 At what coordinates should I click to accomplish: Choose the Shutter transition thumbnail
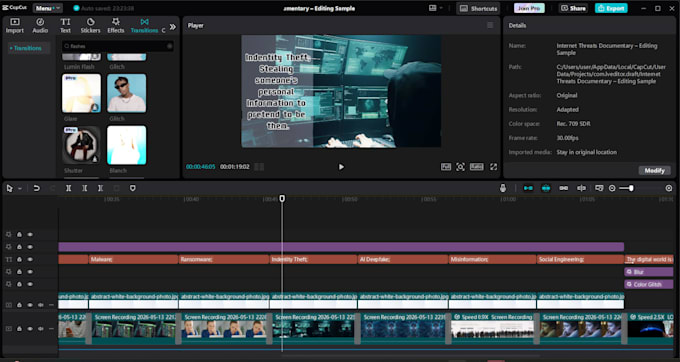(x=81, y=145)
